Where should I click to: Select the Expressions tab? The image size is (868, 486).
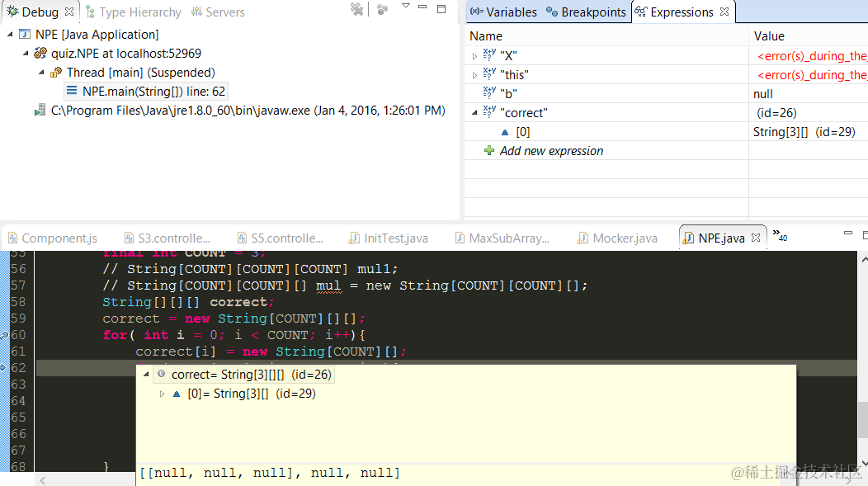tap(674, 12)
